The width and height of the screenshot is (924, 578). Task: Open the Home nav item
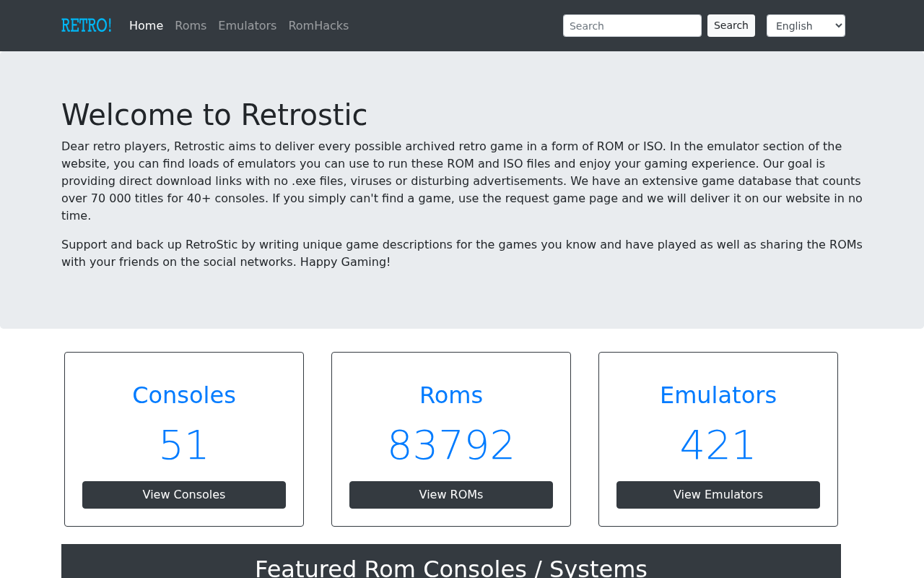pos(146,26)
